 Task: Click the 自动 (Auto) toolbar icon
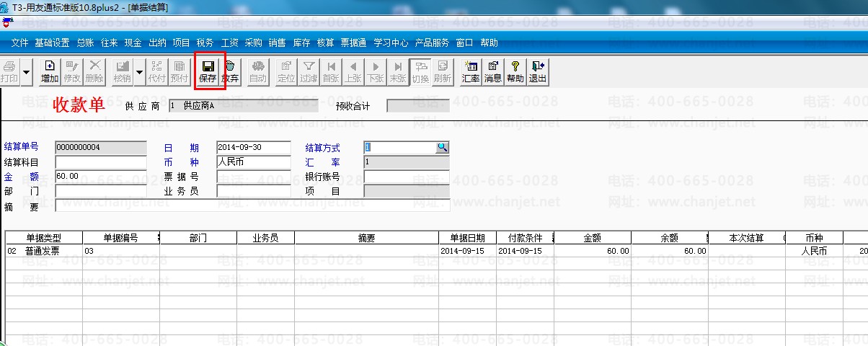click(257, 72)
